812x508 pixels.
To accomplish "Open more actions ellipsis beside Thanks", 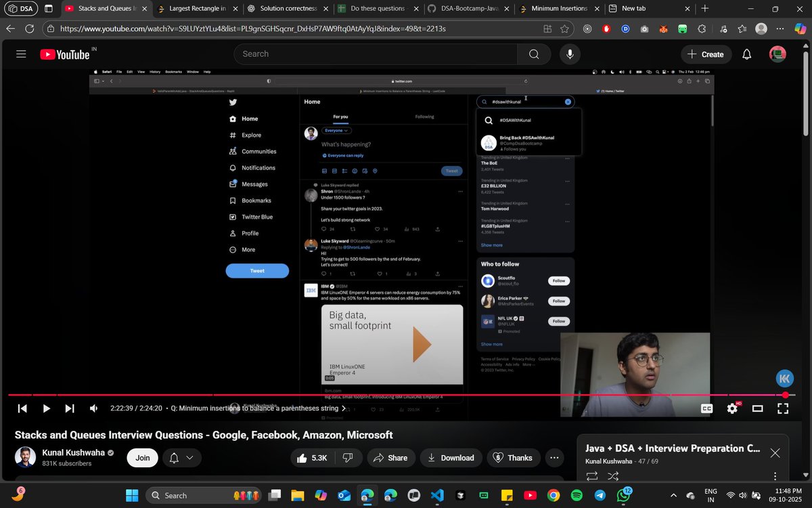I will point(554,458).
